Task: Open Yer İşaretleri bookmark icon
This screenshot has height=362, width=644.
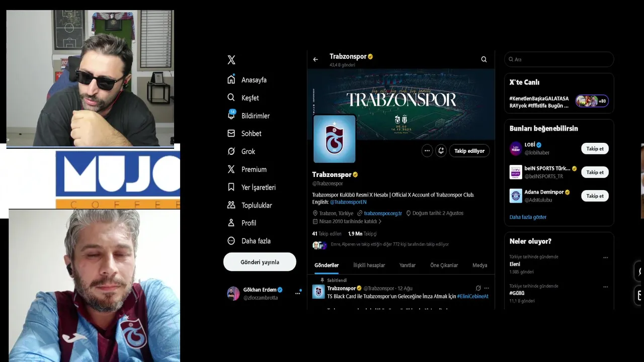Action: (x=231, y=187)
